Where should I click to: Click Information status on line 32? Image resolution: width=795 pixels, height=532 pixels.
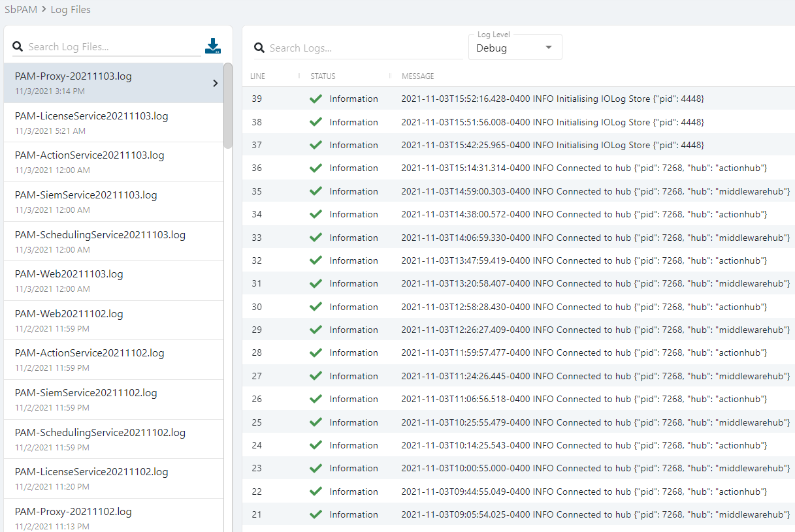353,260
